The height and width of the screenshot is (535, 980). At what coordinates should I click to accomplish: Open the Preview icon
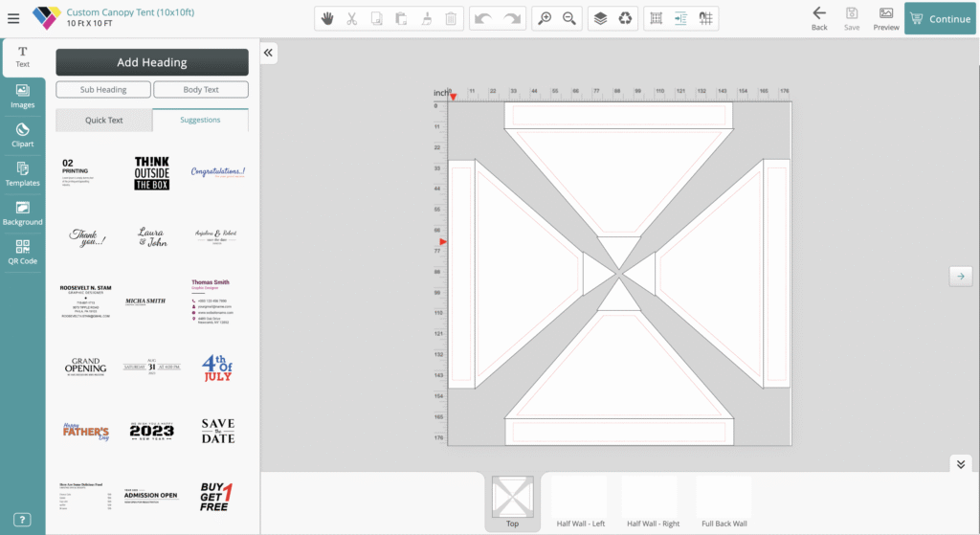coord(886,18)
